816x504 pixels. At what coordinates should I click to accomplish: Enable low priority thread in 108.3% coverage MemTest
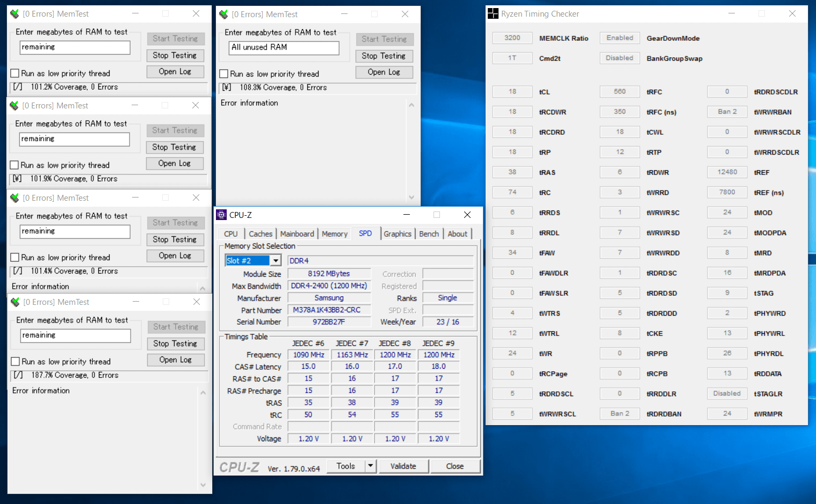224,74
